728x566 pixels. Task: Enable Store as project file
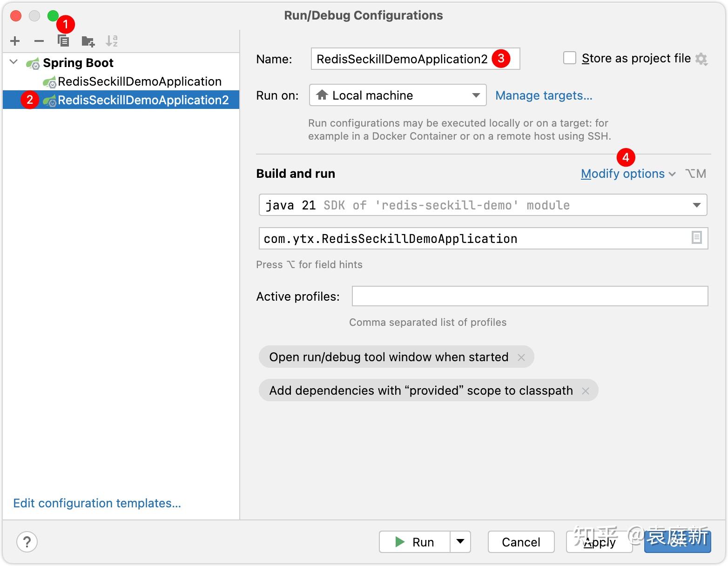click(x=569, y=58)
